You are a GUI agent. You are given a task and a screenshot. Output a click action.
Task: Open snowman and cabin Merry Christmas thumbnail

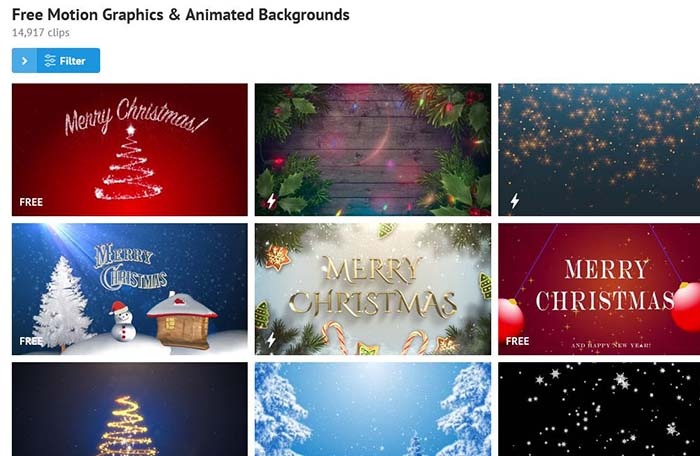pos(130,289)
